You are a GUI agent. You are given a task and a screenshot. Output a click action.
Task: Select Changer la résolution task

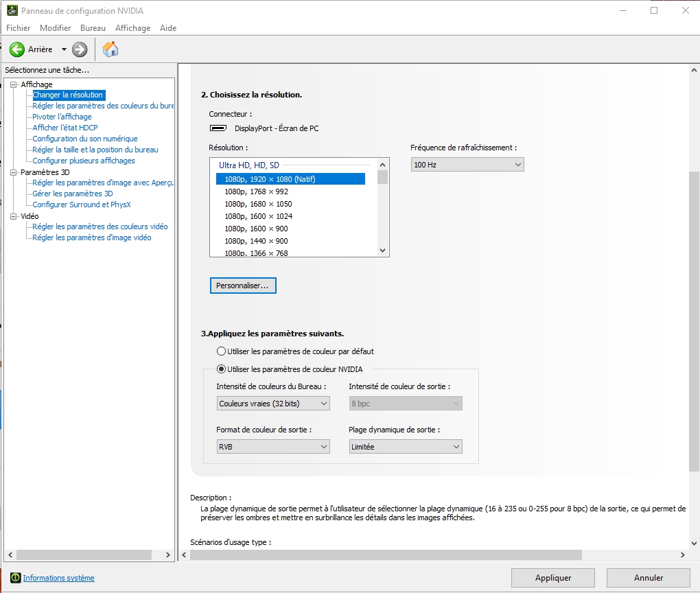(68, 95)
